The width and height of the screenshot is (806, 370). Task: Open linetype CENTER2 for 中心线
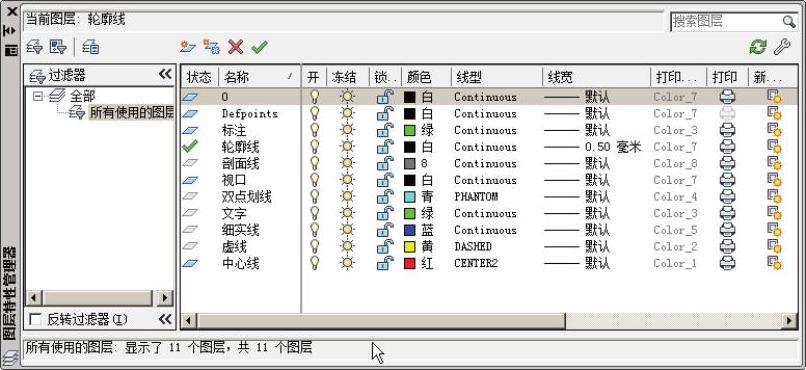point(476,263)
